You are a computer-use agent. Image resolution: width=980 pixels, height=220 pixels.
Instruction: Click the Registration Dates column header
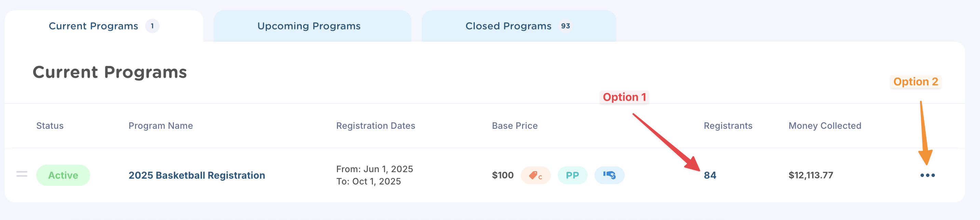click(376, 126)
